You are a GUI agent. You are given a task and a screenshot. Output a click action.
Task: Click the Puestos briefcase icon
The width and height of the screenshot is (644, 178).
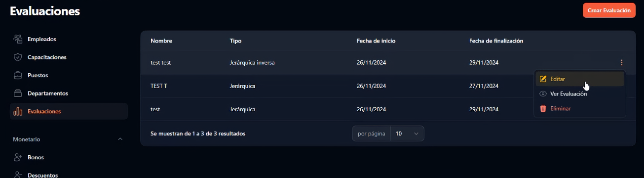[x=18, y=75]
